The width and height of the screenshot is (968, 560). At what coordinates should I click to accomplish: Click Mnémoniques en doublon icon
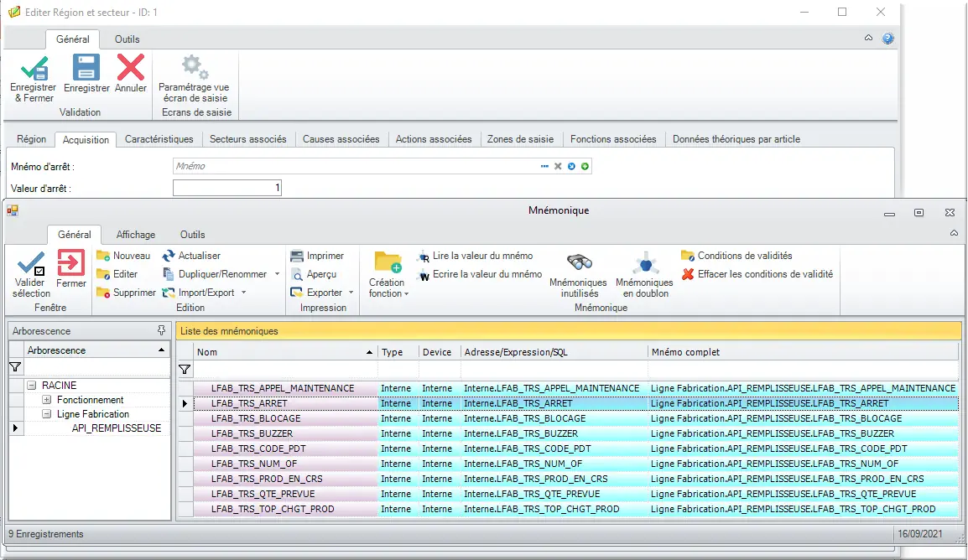click(x=645, y=262)
